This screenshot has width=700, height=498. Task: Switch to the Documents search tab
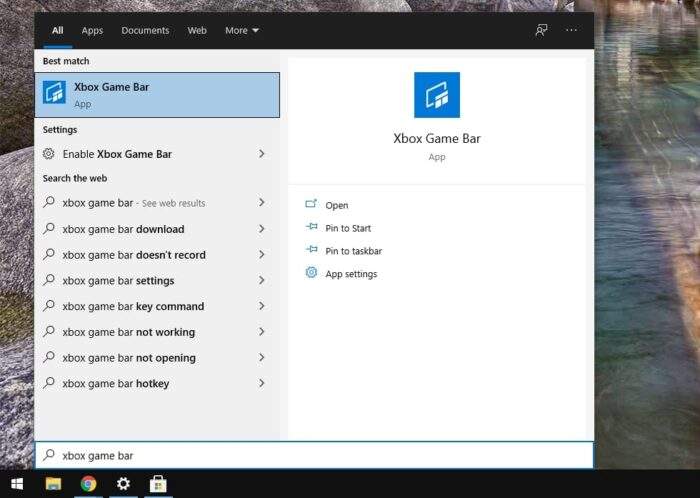coord(145,30)
